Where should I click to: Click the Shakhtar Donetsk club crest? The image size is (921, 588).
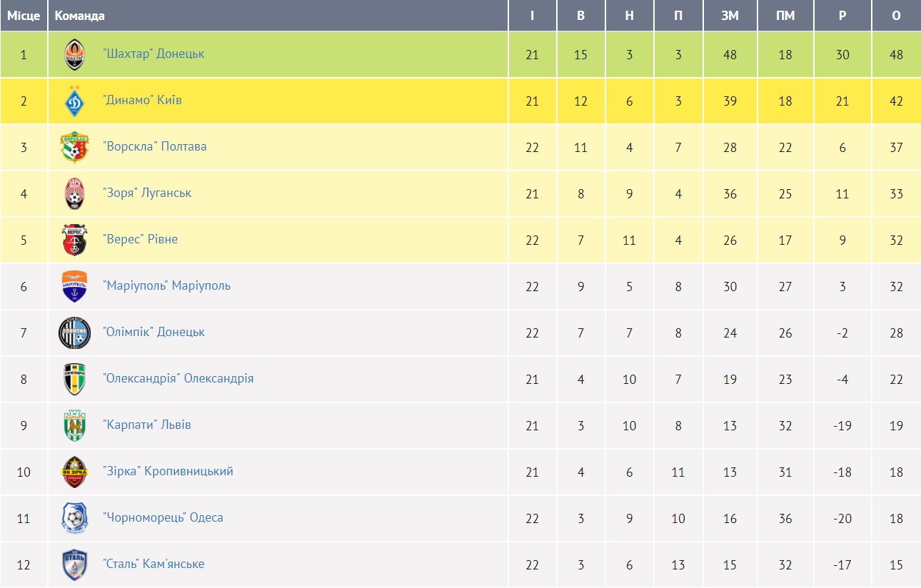[74, 55]
